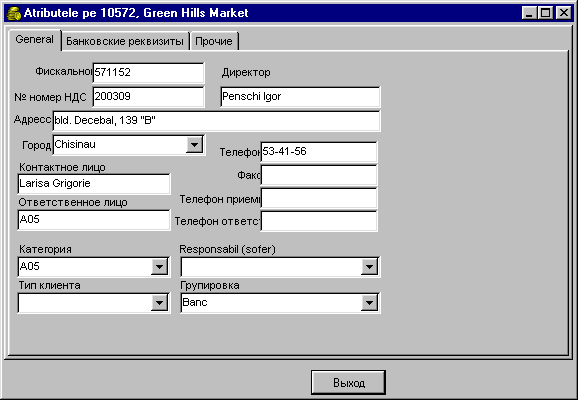Click the Телефон field 53-41-56
The height and width of the screenshot is (400, 578).
tap(319, 152)
